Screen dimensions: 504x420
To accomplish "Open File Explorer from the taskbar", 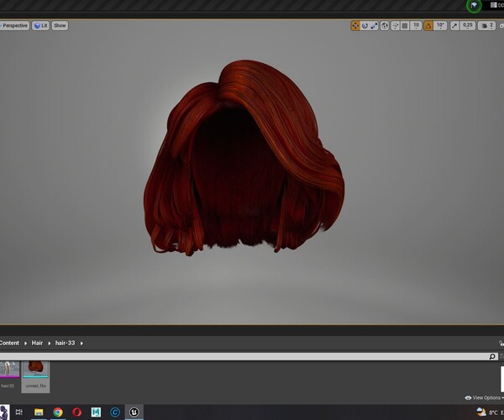I will [39, 412].
